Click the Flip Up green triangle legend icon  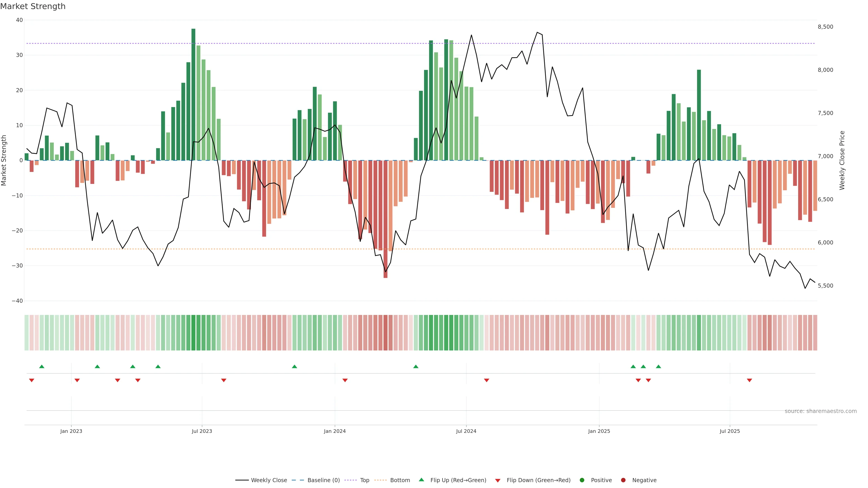pos(421,480)
